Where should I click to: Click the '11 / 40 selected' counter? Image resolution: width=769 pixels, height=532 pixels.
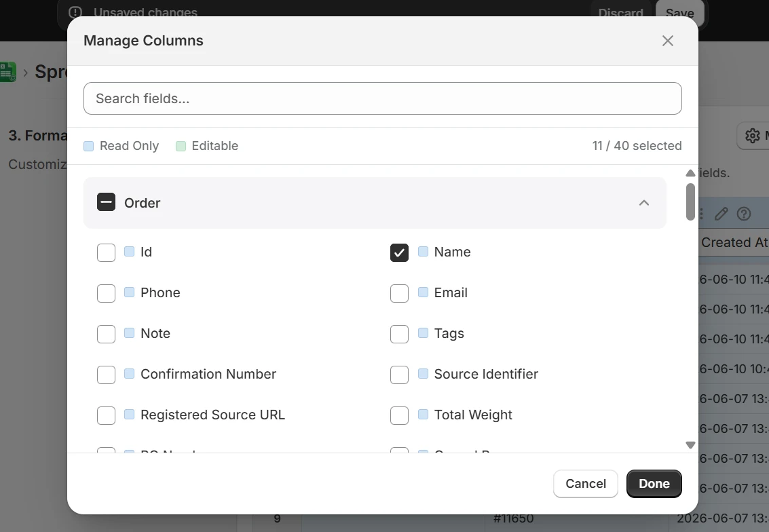(637, 146)
